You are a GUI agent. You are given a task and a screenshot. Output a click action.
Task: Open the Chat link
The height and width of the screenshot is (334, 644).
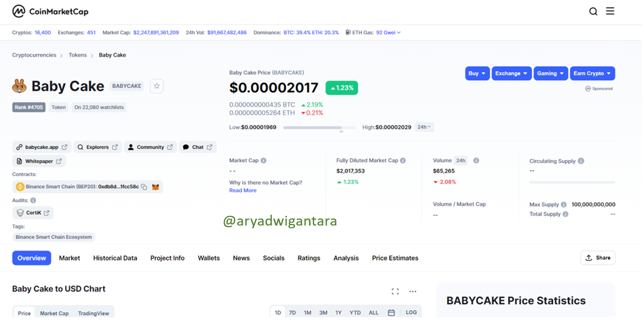point(197,147)
